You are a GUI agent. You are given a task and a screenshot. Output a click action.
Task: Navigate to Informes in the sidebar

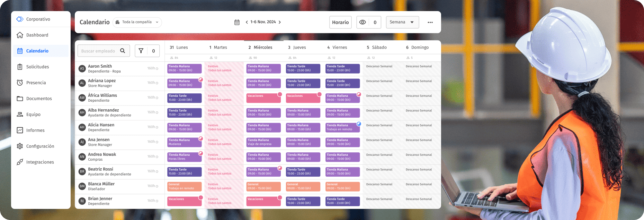tap(35, 130)
